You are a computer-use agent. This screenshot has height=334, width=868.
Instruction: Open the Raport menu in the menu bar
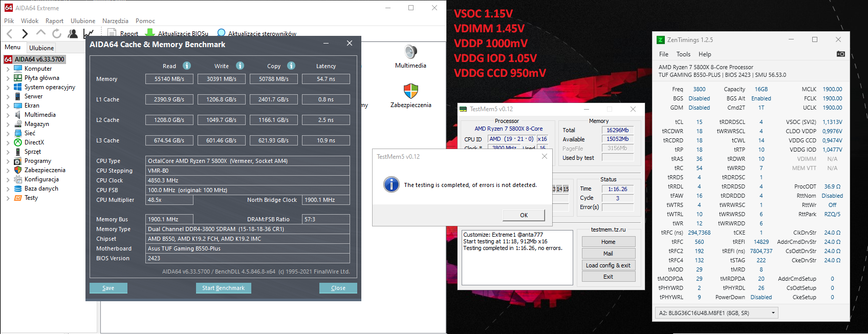pos(54,21)
